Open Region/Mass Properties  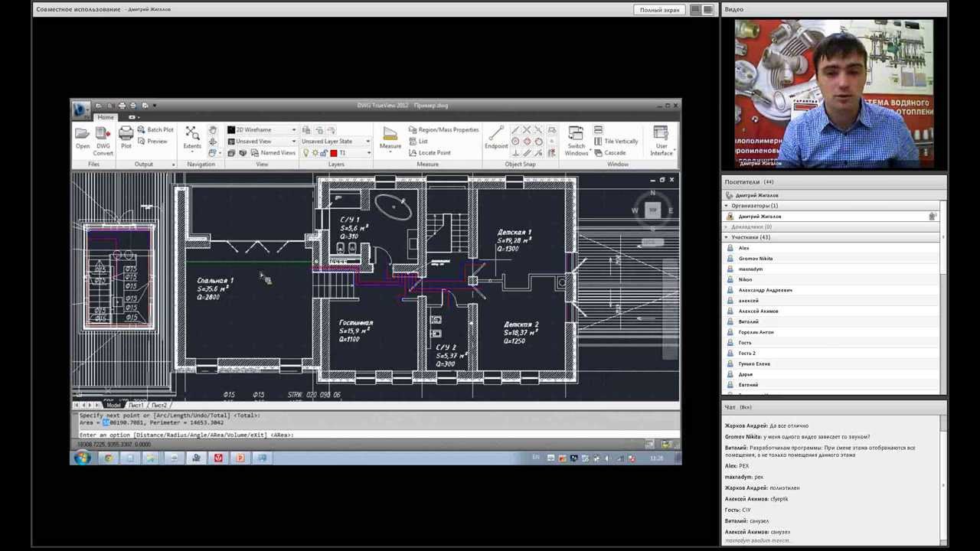pos(443,130)
